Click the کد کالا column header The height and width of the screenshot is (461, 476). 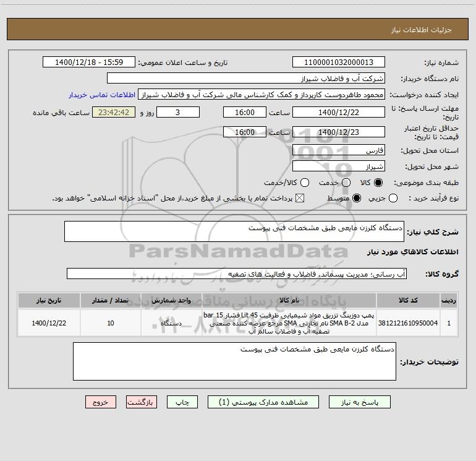(x=408, y=300)
